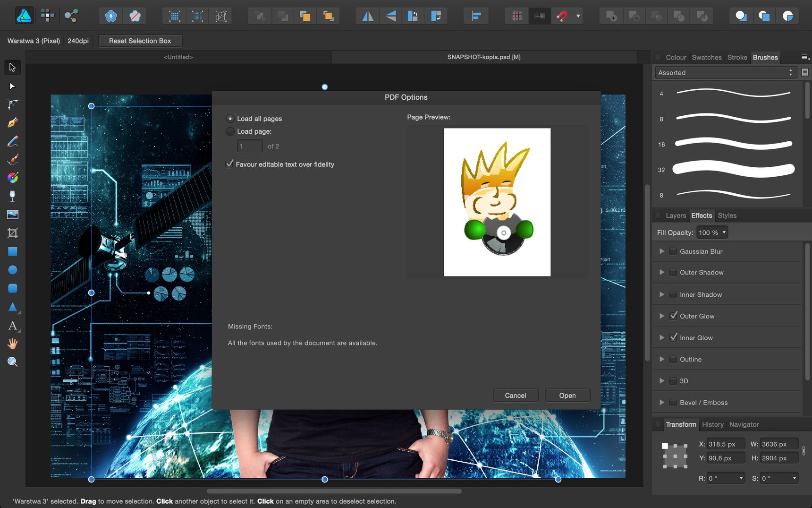Open the Navigator tab
Viewport: 812px width, 508px height.
click(x=744, y=424)
